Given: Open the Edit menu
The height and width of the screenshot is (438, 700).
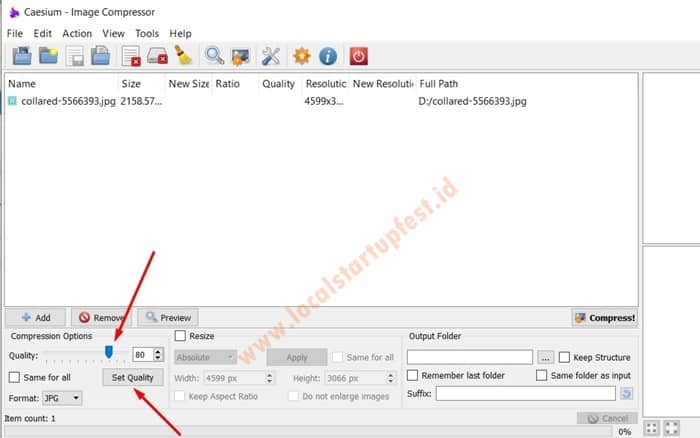Looking at the screenshot, I should click(42, 33).
